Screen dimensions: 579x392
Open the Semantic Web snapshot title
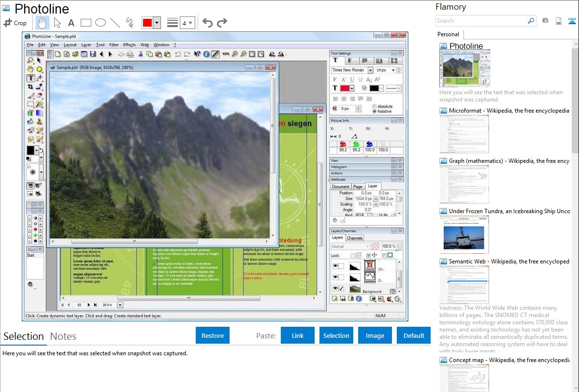coord(509,261)
